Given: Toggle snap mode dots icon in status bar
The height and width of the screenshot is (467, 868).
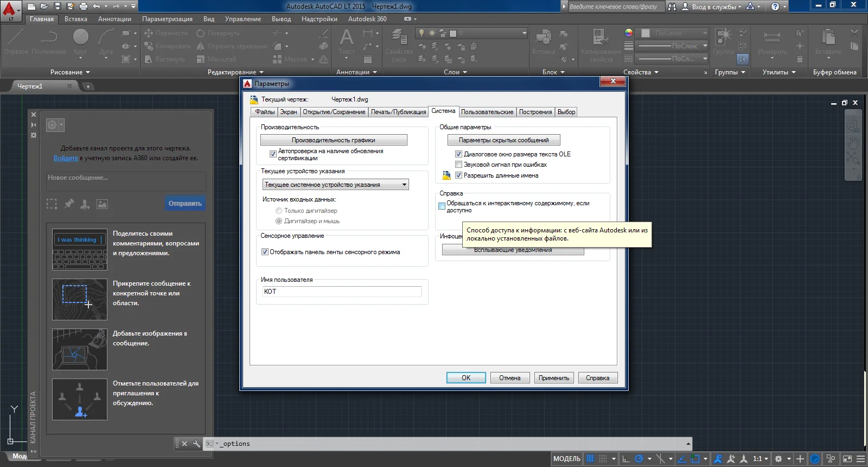Looking at the screenshot, I should tap(603, 459).
